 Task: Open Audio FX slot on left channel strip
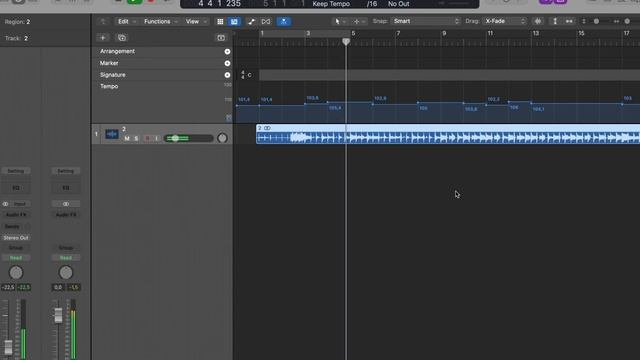(16, 215)
